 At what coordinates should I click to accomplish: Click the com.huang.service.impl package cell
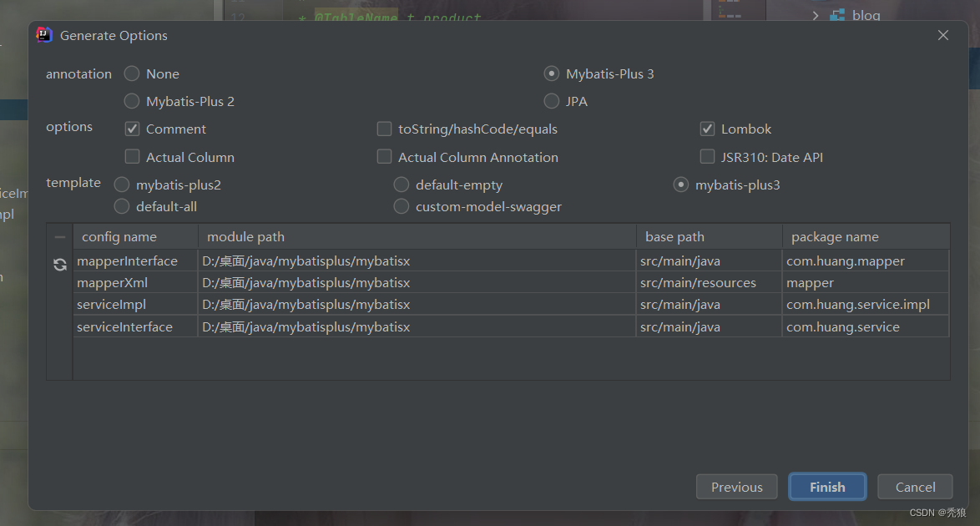[866, 305]
